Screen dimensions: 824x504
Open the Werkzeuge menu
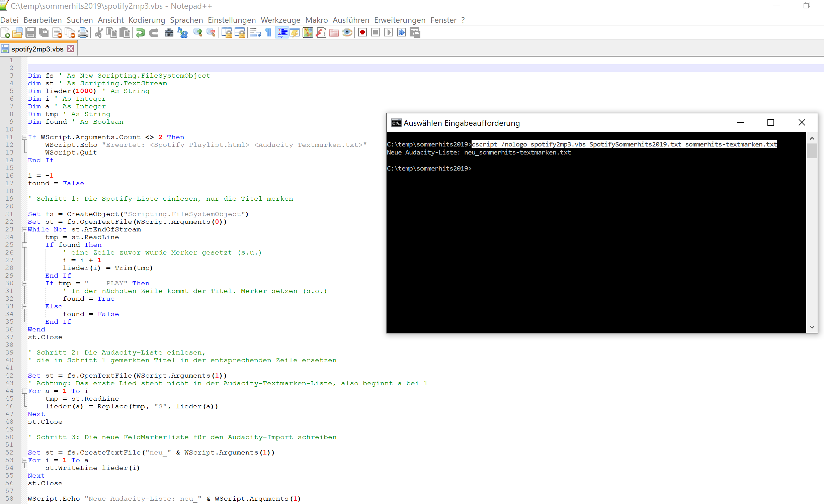click(280, 20)
